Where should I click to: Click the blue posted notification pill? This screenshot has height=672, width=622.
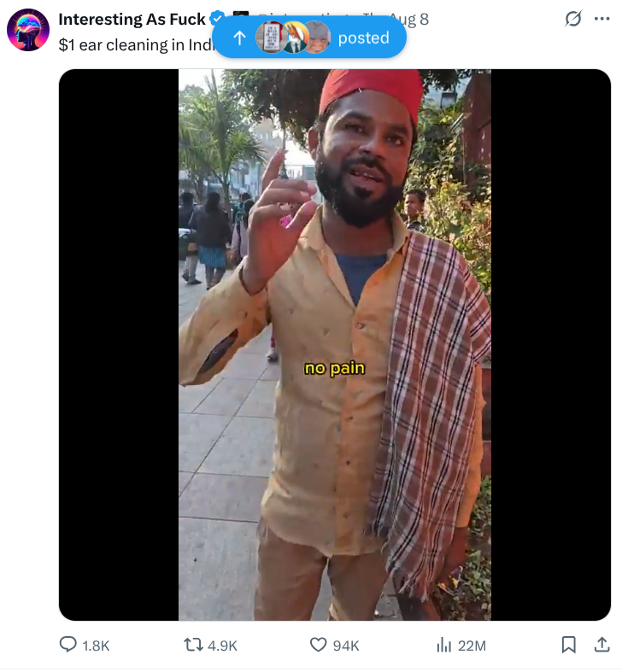[309, 38]
